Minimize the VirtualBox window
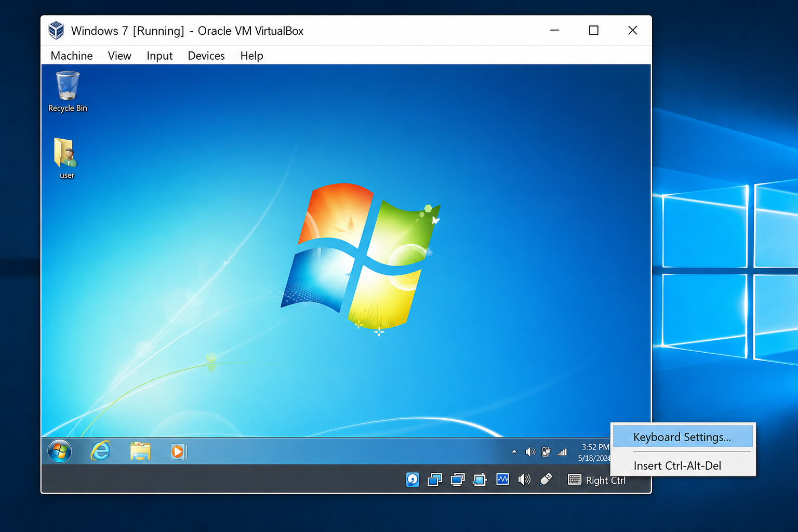 [555, 30]
